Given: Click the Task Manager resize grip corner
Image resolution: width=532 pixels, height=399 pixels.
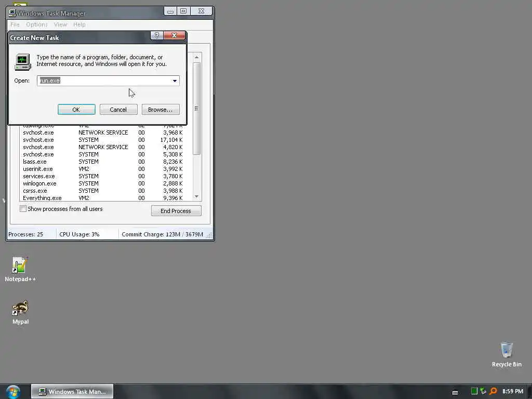Looking at the screenshot, I should (x=209, y=235).
